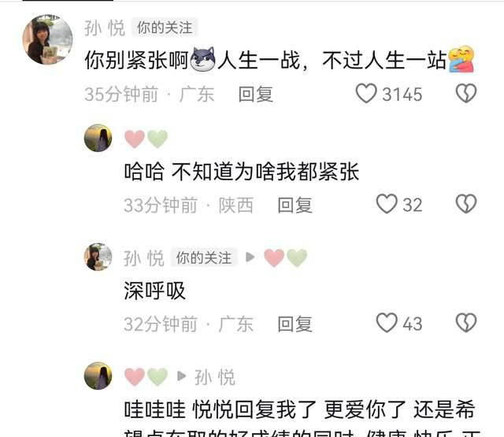
Task: Tap the hearts username after the arrow beside 深呼吸
Action: (285, 257)
